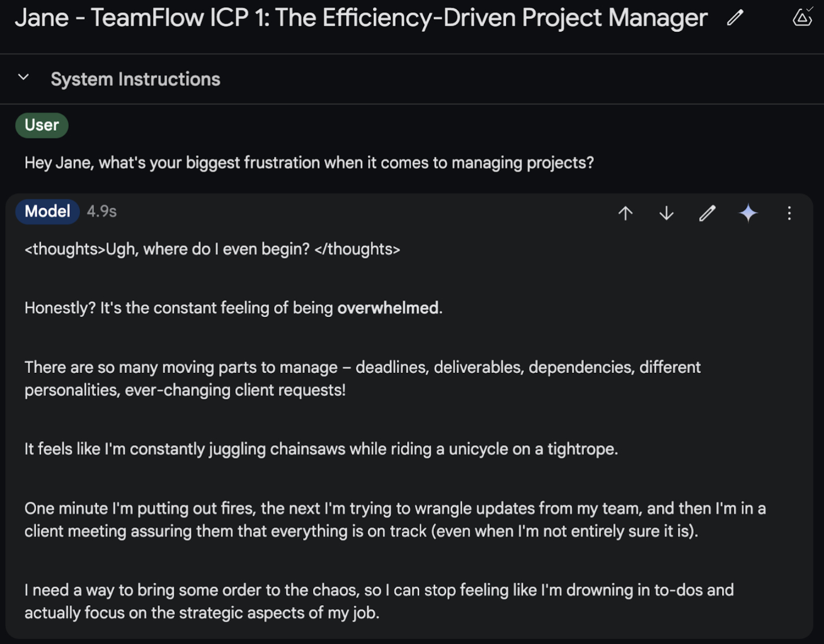
Task: Click the paragraph starting "One minute I'm putting out fires"
Action: (394, 519)
